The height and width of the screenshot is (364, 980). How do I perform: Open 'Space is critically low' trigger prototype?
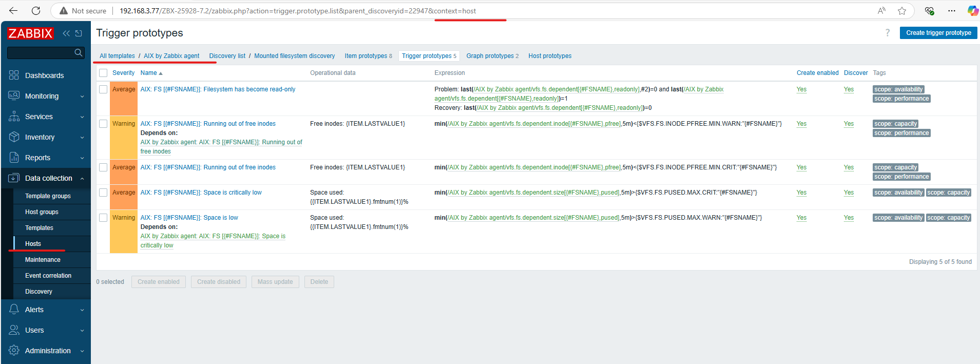(201, 193)
